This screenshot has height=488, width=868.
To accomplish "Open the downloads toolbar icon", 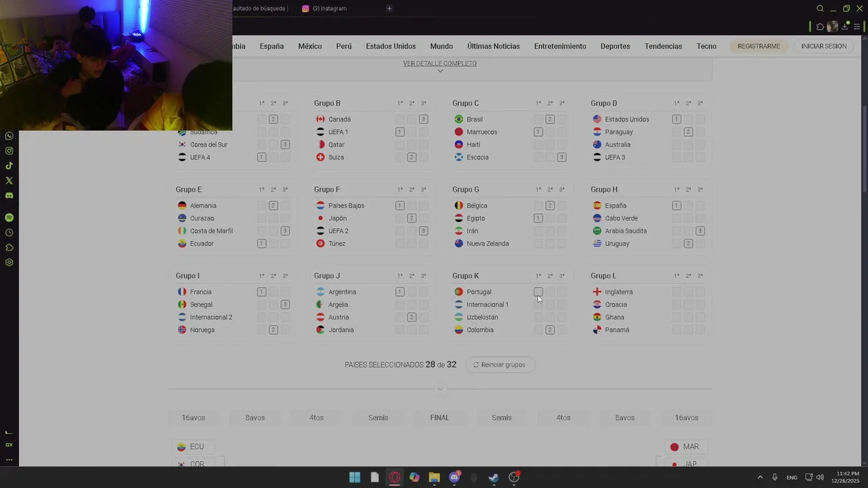I will (x=845, y=27).
